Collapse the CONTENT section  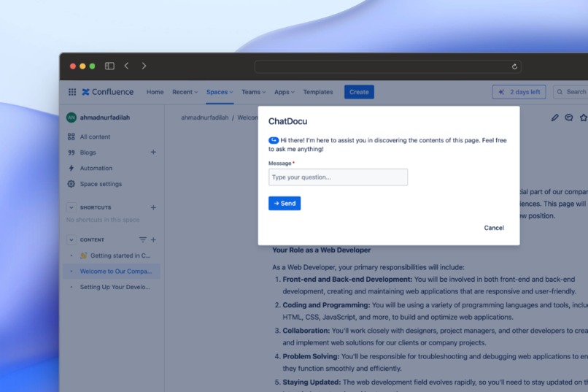tap(71, 239)
